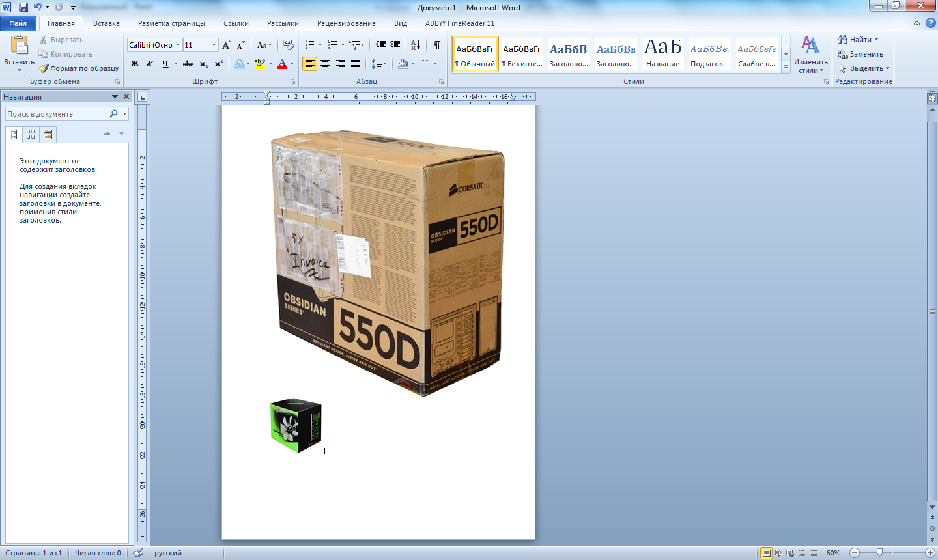Increase font size with Grow Font icon

[226, 45]
